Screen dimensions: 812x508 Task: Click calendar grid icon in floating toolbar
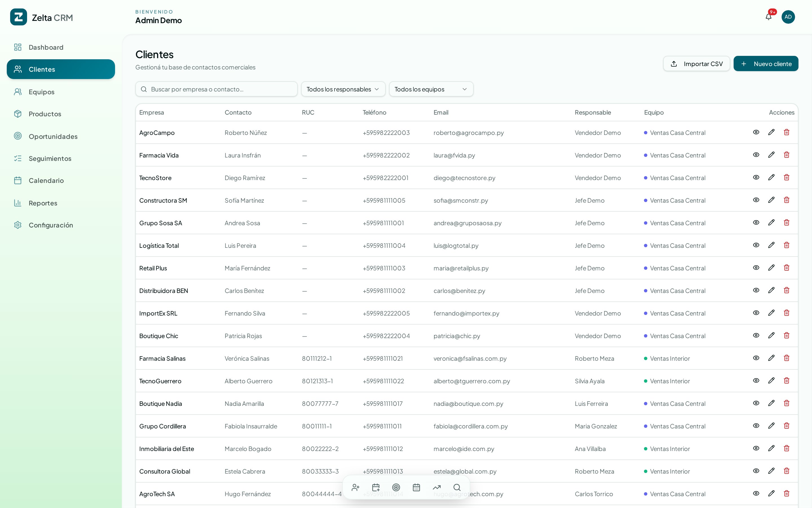point(416,487)
